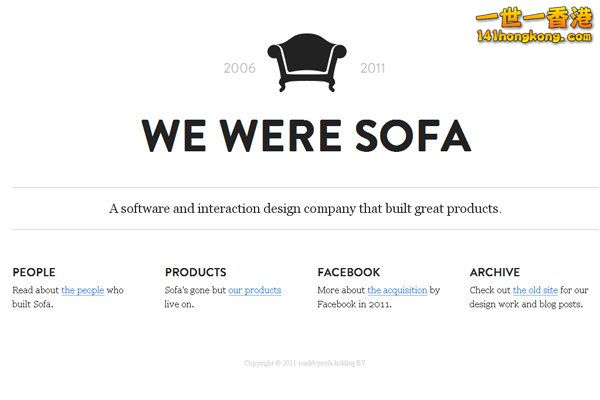The image size is (600, 400).
Task: Select the PRODUCTS section heading
Action: 196,272
